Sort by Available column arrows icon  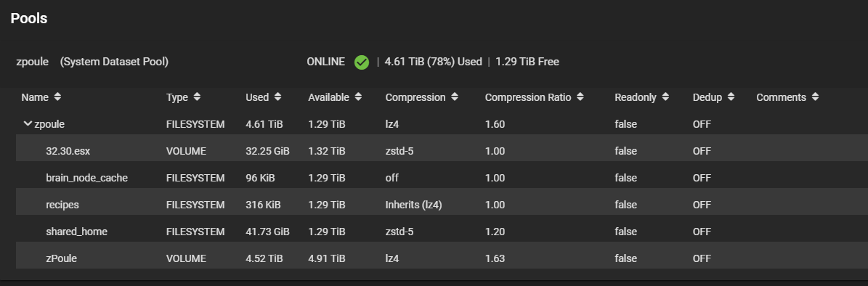[x=358, y=97]
